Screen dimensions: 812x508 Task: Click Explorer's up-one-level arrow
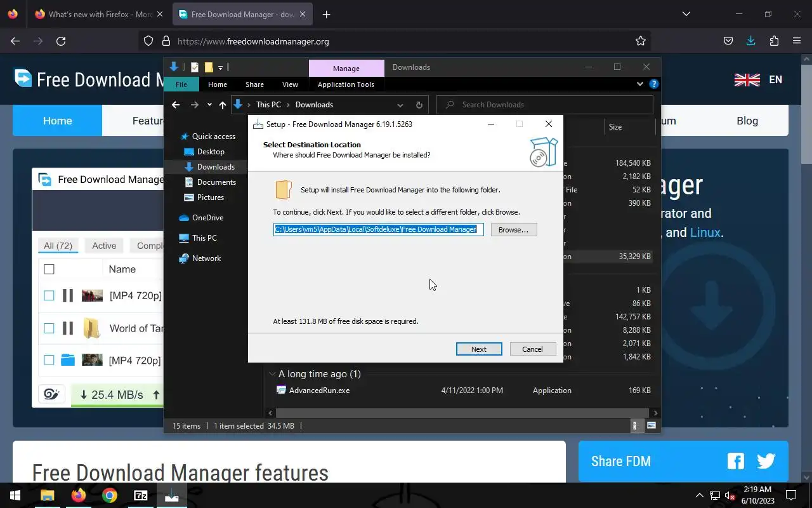coord(222,105)
